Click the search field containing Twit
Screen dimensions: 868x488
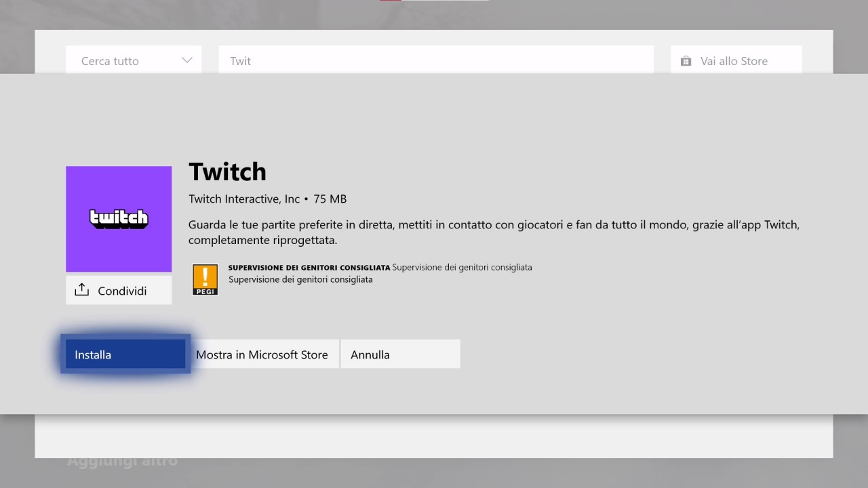tap(436, 60)
